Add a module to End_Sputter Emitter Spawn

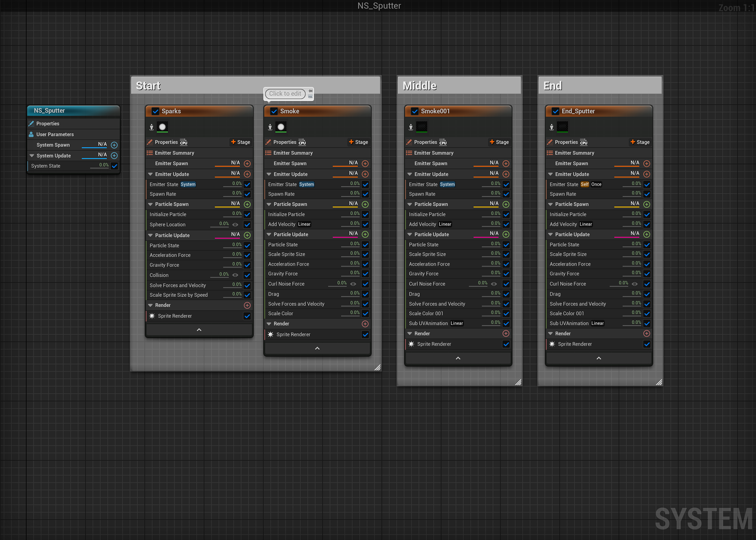pos(647,163)
